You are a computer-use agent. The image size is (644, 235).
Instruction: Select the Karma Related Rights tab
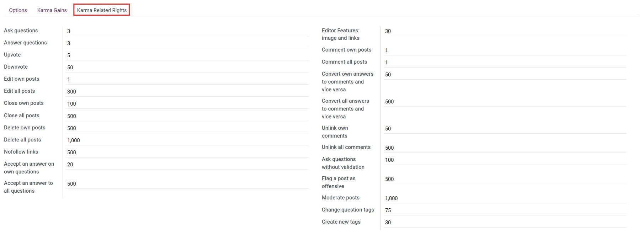coord(102,10)
